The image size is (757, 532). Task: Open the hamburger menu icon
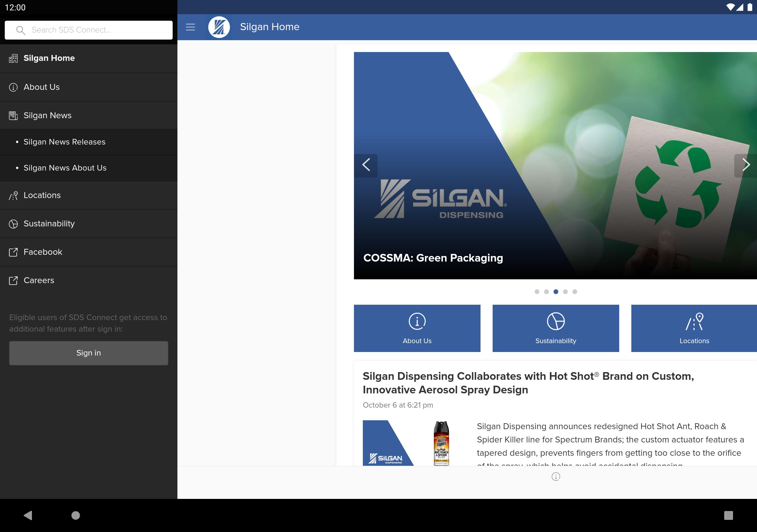[x=190, y=27]
